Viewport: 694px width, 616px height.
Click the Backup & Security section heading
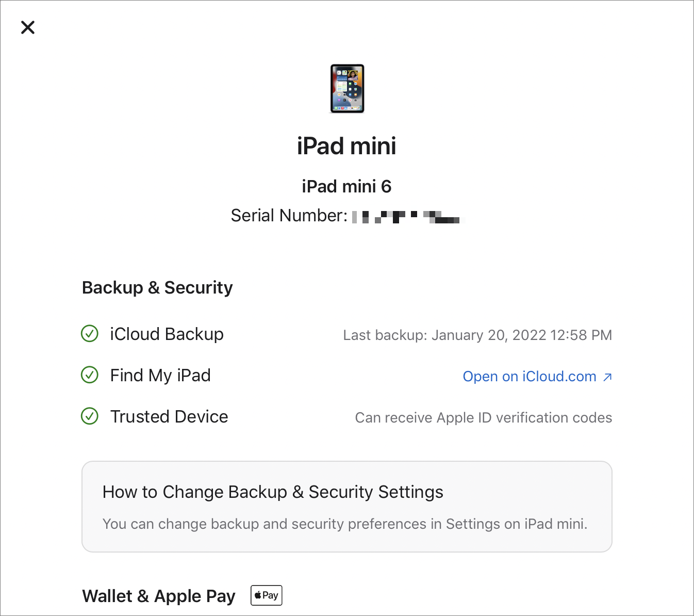(157, 287)
